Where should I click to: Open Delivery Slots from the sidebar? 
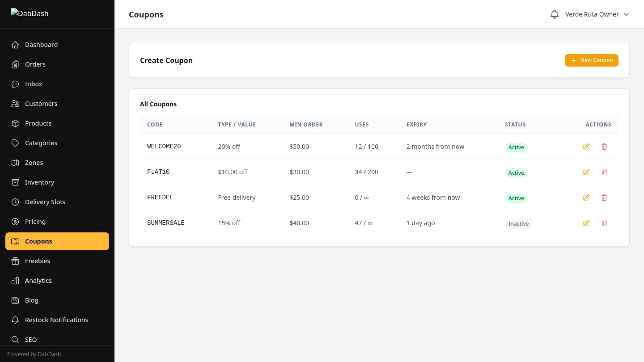coord(45,202)
